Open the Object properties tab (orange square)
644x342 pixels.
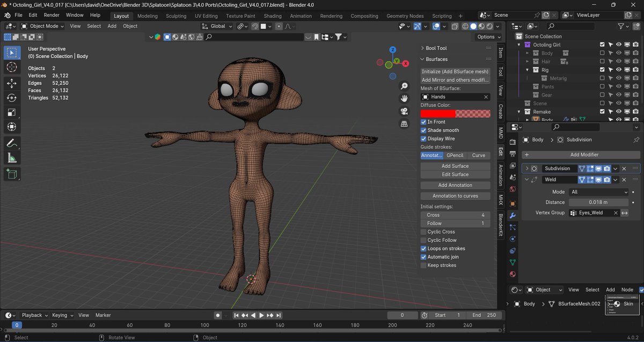513,204
